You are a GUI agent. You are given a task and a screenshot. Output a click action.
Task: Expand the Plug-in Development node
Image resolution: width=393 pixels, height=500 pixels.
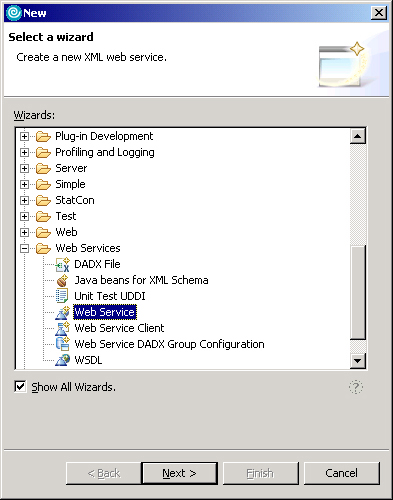pos(24,136)
